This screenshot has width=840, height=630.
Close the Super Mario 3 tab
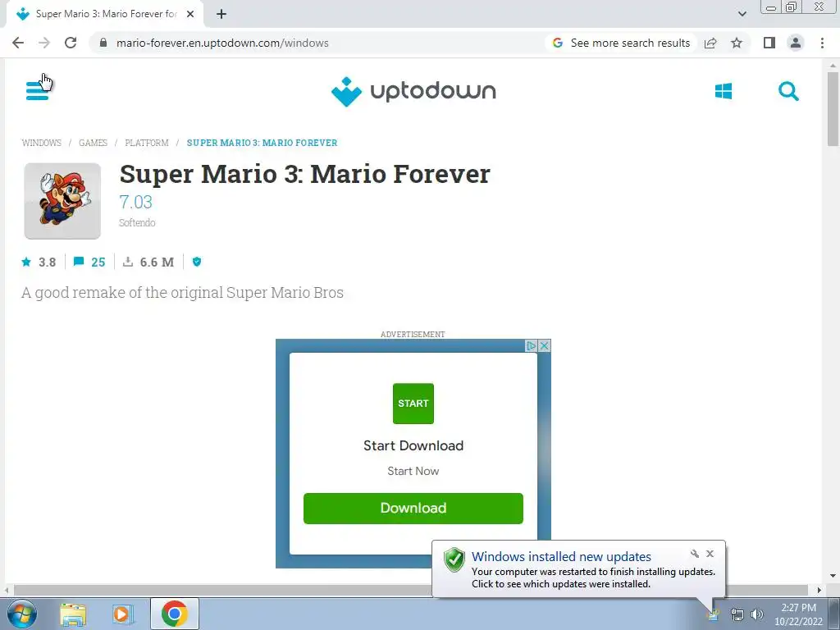190,14
